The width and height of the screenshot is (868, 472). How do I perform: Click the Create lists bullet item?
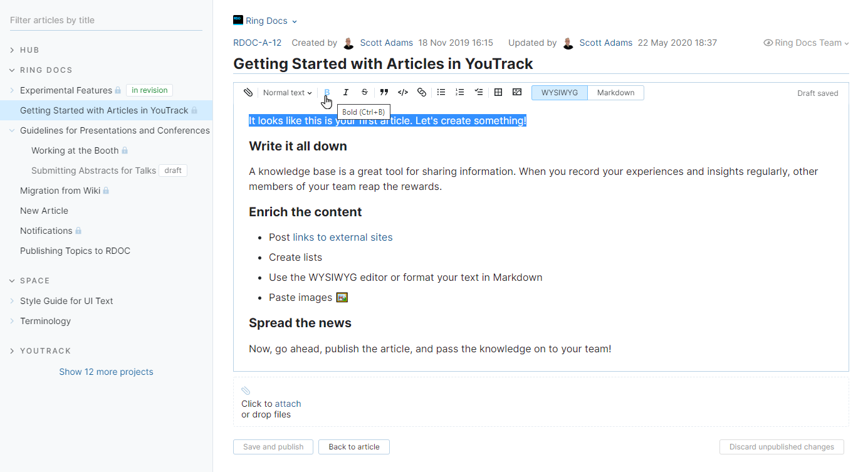[x=295, y=258]
